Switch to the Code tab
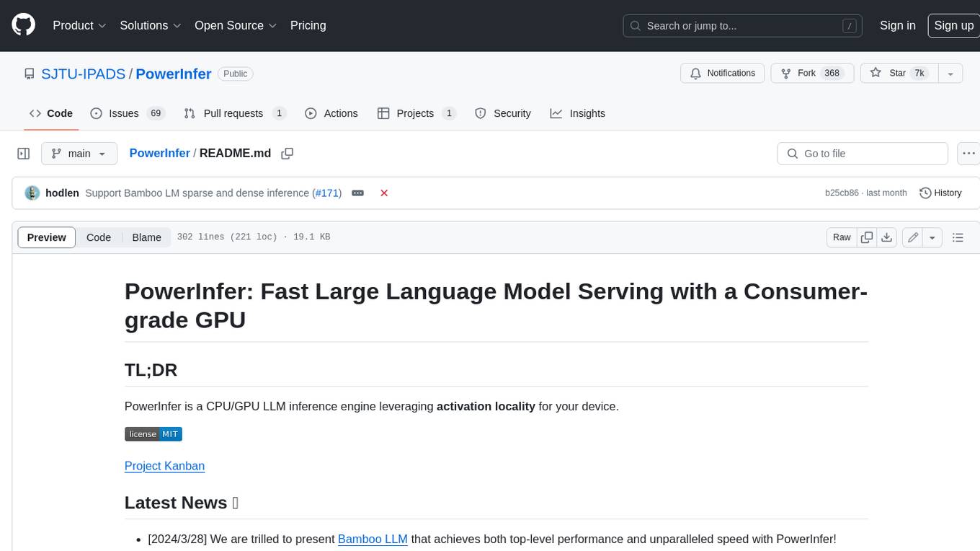This screenshot has height=551, width=980. [51, 113]
